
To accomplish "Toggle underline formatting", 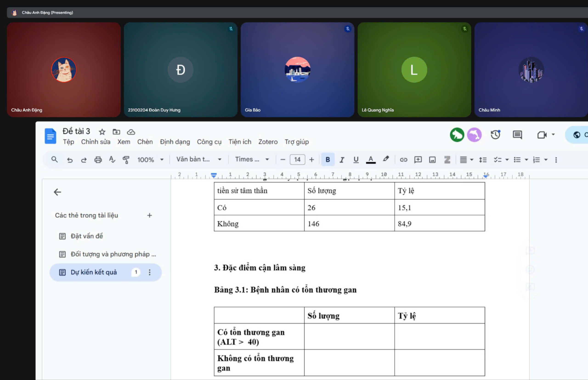I will coord(356,160).
